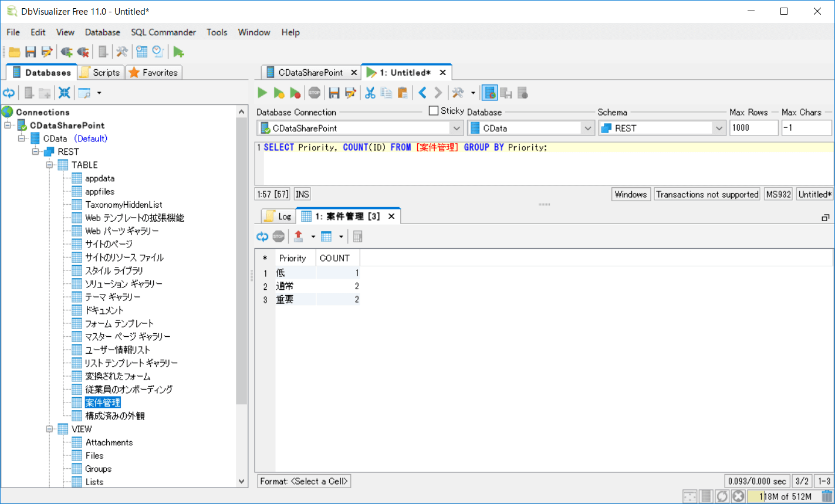The width and height of the screenshot is (835, 504).
Task: Open the Schema dropdown showing REST
Action: (x=719, y=128)
